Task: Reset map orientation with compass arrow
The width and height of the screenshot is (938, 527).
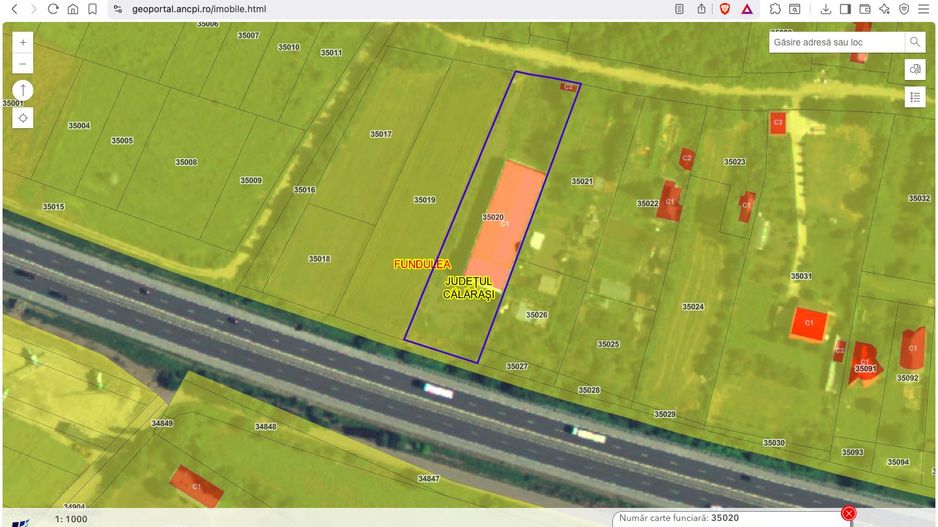Action: pyautogui.click(x=23, y=91)
